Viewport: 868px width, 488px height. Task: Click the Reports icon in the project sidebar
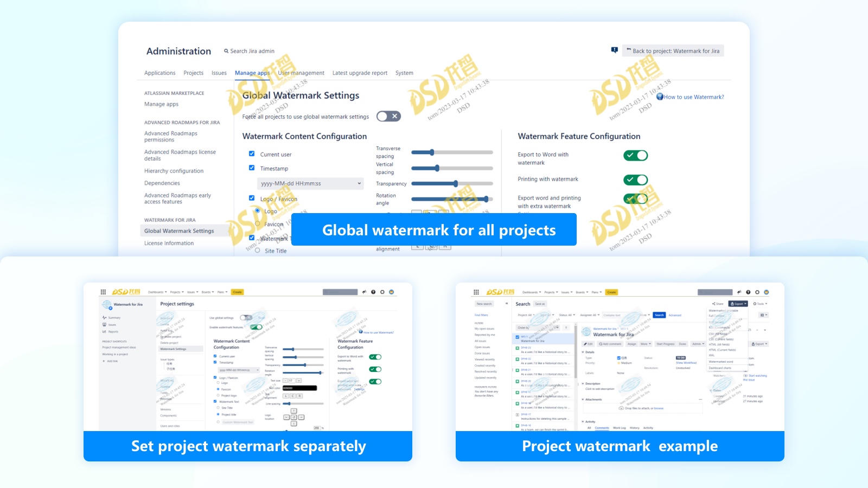point(104,331)
